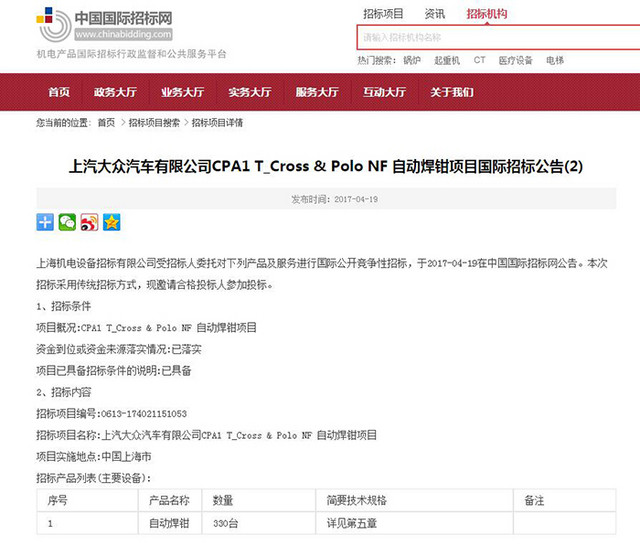Switch to the 资讯 search tab
Viewport: 640px width, 546px height.
click(434, 14)
